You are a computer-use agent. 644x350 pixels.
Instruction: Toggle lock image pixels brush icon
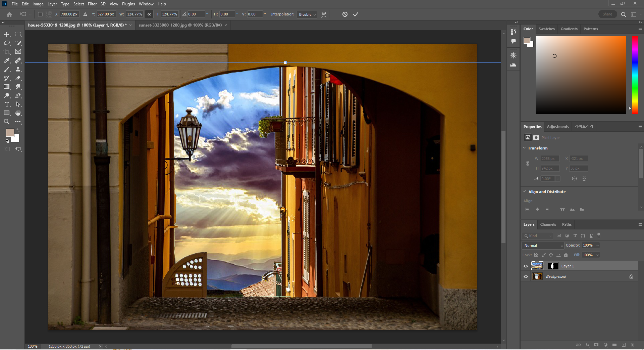543,255
